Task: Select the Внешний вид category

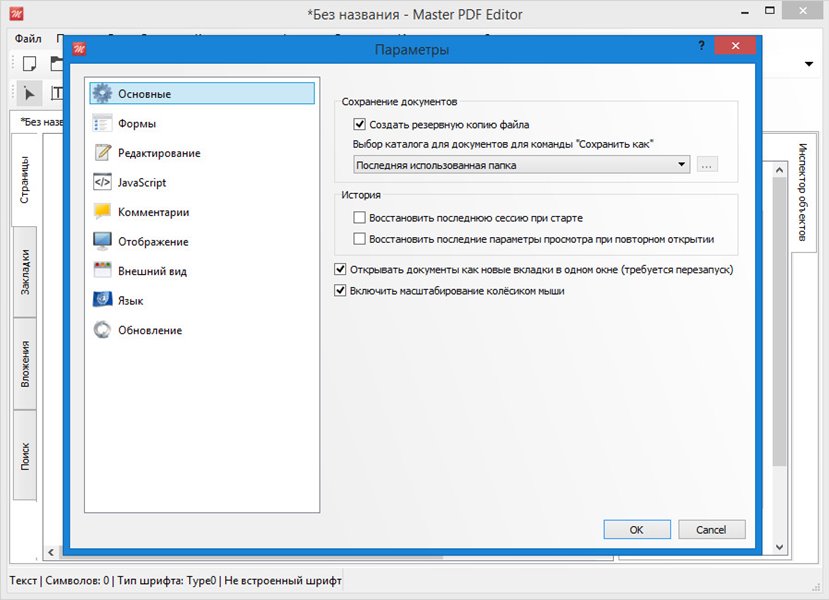Action: click(152, 271)
